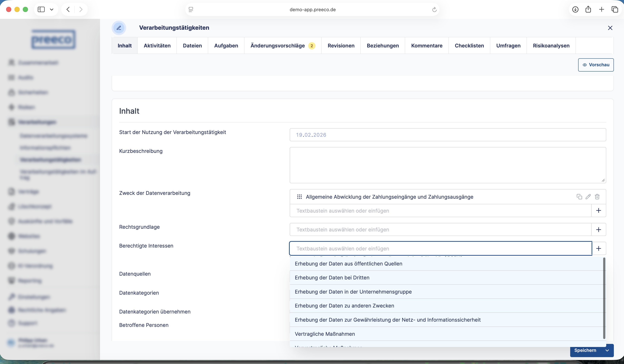This screenshot has width=624, height=364.
Task: Click the plus icon next to Rechtsgrundlage field
Action: tap(598, 230)
